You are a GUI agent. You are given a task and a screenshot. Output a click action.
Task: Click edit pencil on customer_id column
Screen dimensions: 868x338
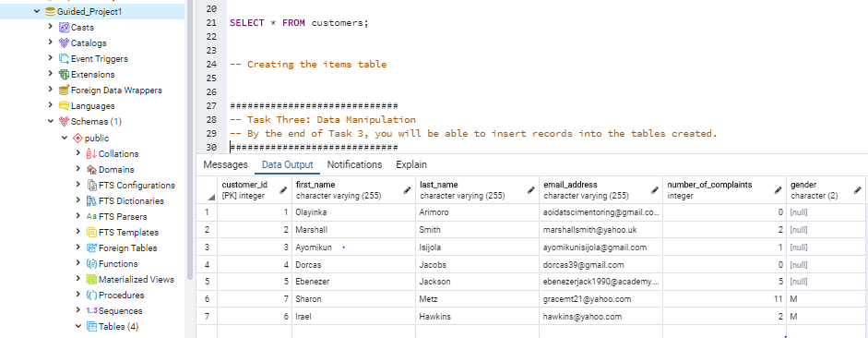[283, 190]
